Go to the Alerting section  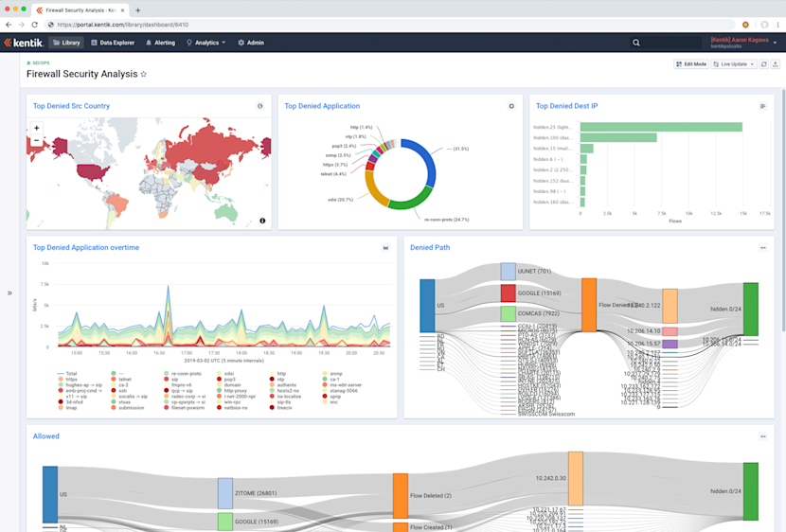pyautogui.click(x=160, y=44)
